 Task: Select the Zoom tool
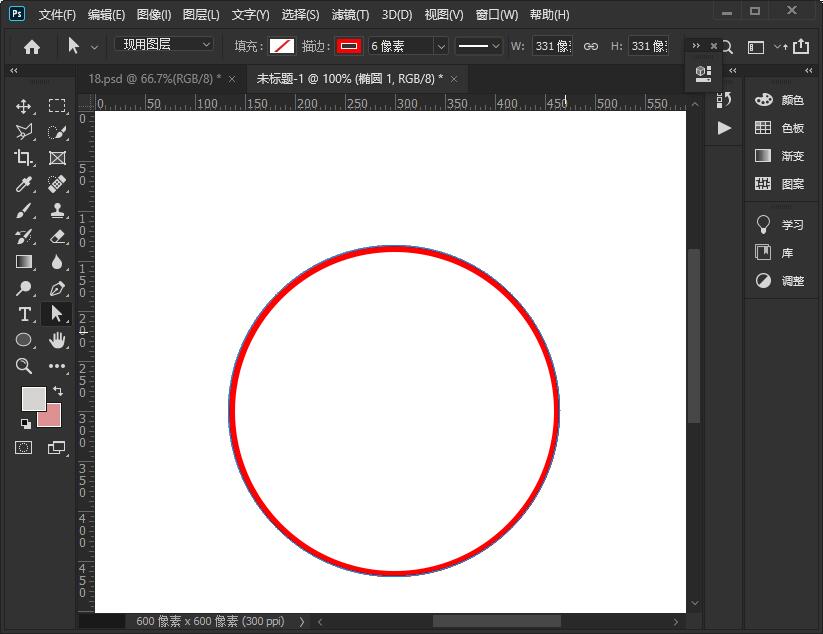point(24,366)
